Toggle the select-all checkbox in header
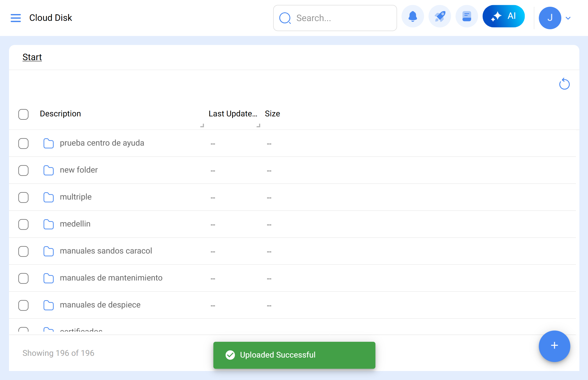Screen dimensions: 588x380 pyautogui.click(x=23, y=114)
